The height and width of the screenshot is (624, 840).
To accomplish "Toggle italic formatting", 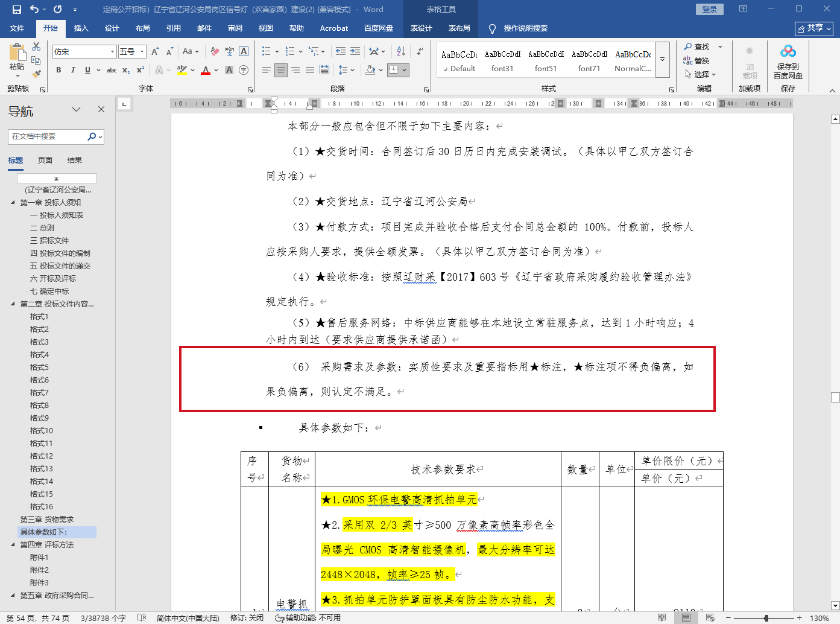I will click(73, 70).
